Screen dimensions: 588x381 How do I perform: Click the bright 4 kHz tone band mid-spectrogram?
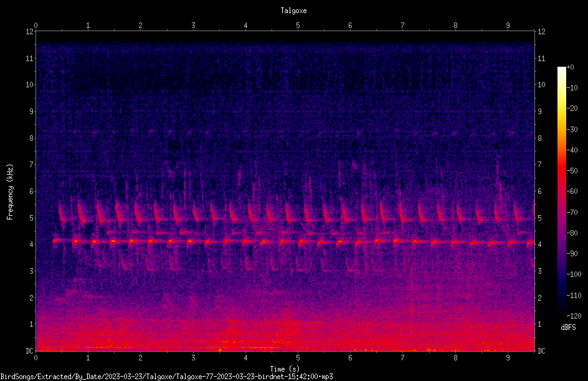coord(293,242)
